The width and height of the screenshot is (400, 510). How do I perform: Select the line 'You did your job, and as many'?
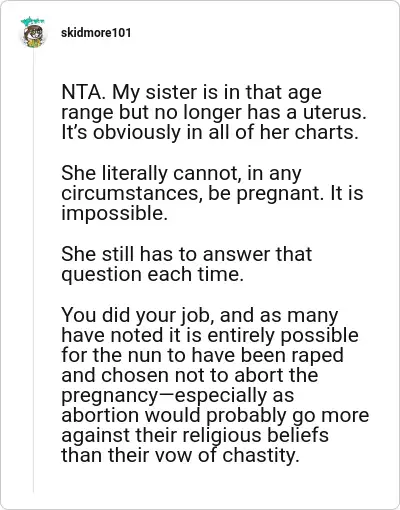pos(200,315)
